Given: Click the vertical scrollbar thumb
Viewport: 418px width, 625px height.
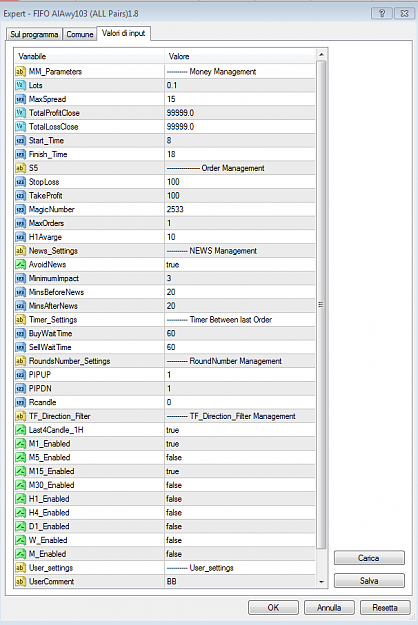Looking at the screenshot, I should pos(322,305).
